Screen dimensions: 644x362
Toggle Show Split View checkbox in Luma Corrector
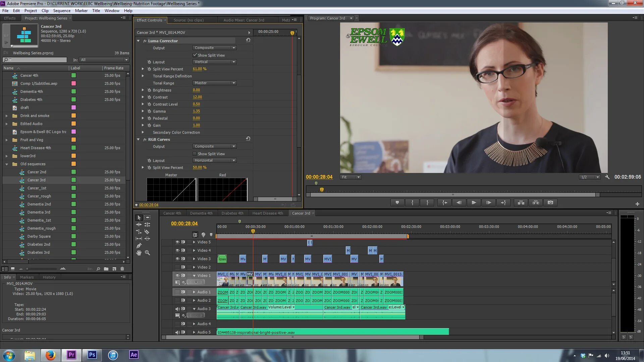pos(195,55)
